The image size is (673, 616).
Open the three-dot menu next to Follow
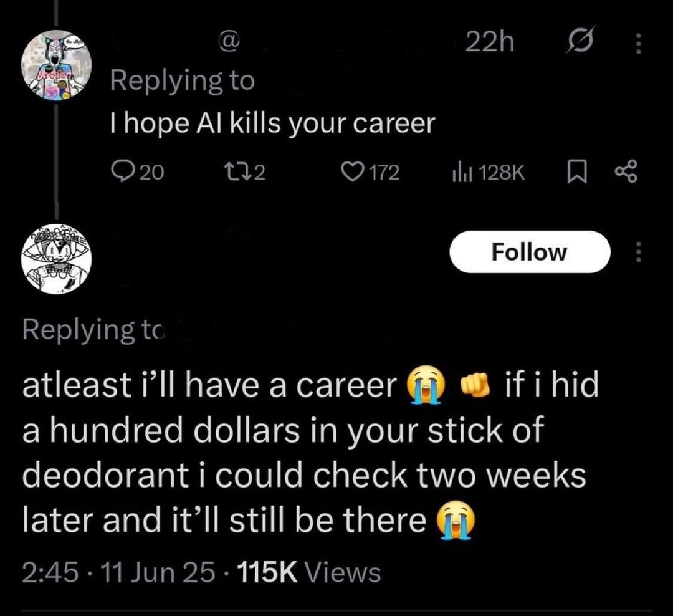pyautogui.click(x=637, y=252)
